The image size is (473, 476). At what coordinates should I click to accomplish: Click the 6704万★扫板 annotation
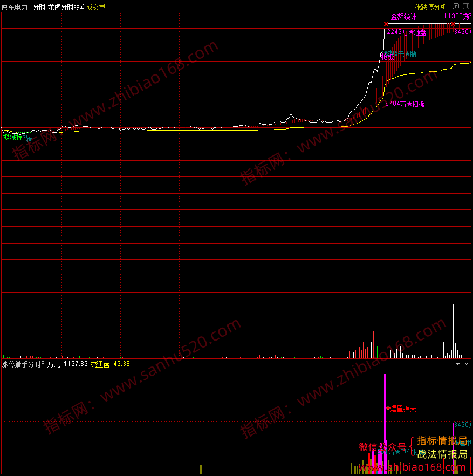pyautogui.click(x=405, y=104)
